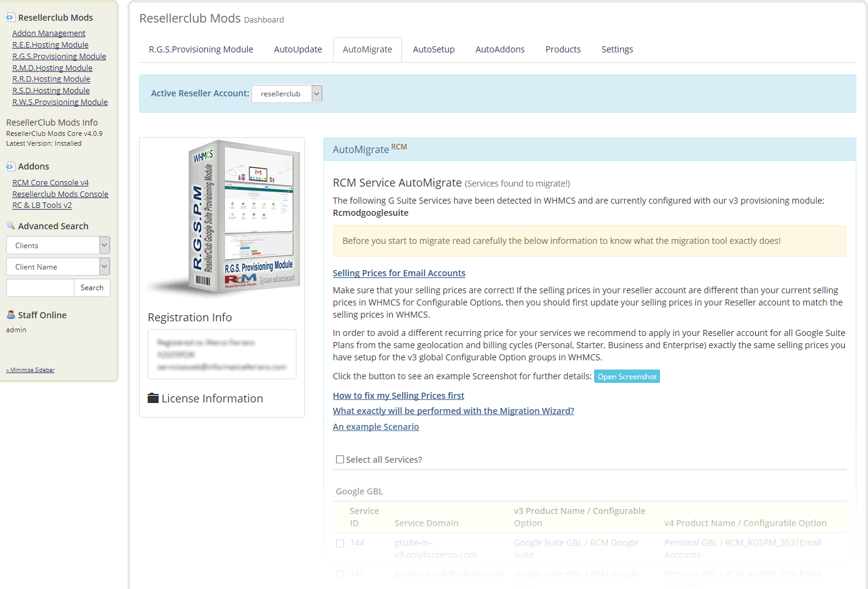Open R.W.S.Provisioning Module link
The image size is (868, 589).
click(60, 102)
